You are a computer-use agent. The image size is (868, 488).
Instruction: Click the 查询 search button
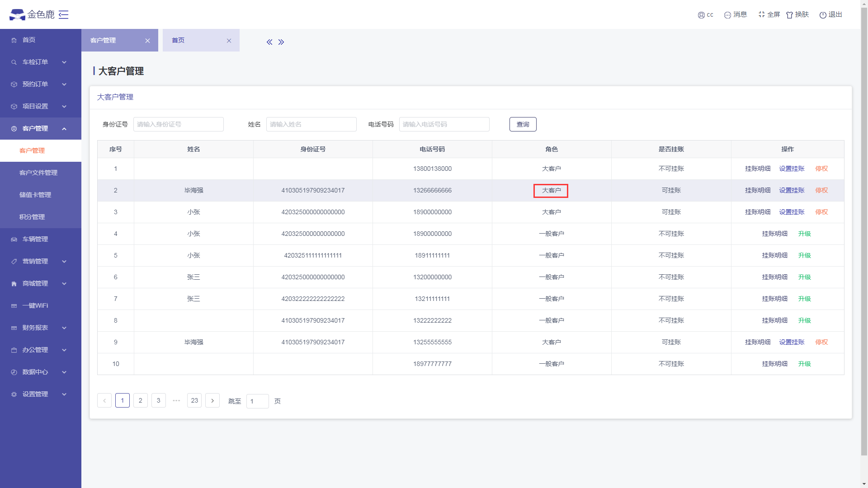click(523, 124)
